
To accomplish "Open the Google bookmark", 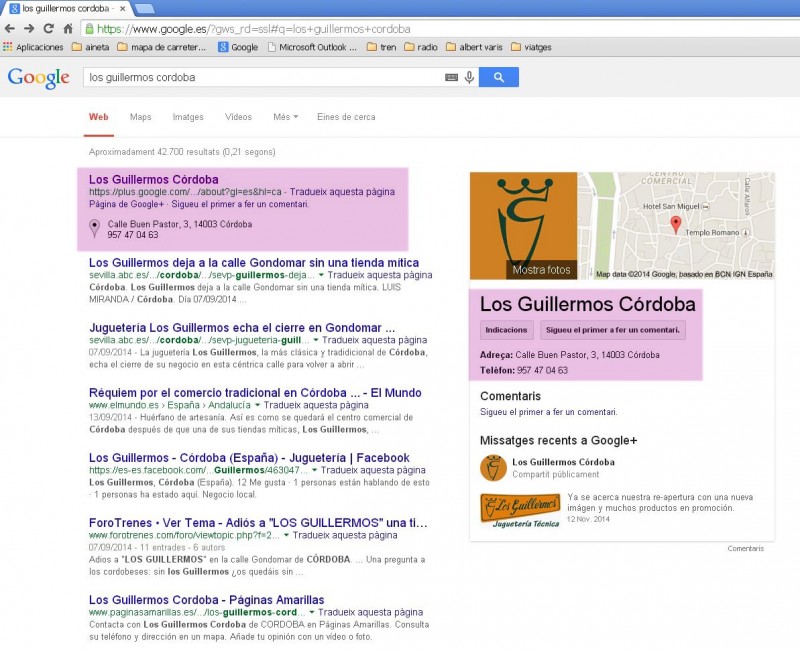I will (238, 47).
